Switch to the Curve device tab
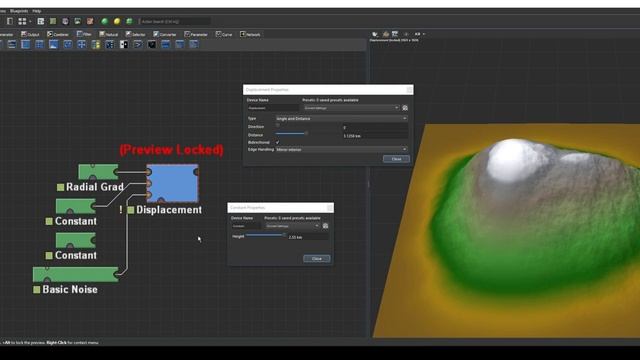 [x=224, y=34]
